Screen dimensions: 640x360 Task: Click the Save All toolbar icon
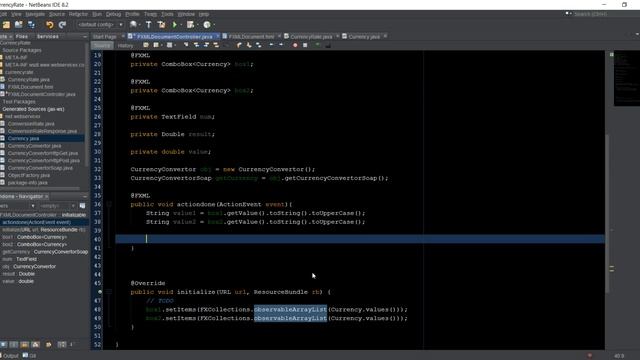pos(31,25)
